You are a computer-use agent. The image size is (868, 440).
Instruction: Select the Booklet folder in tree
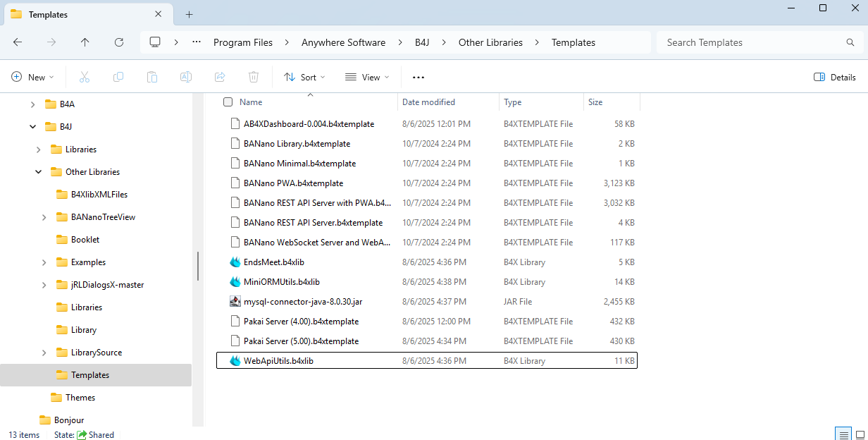(85, 240)
